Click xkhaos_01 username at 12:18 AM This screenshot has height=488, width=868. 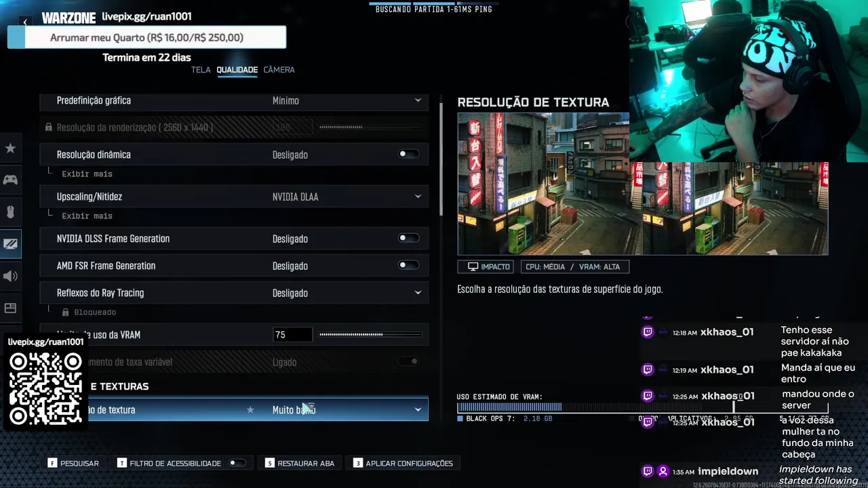(x=728, y=332)
